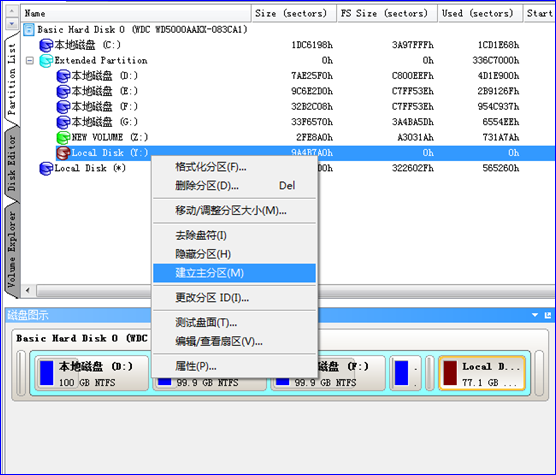The image size is (556, 475).
Task: Click the scroll-left arrow of the horizontal scrollbar
Action: tap(28, 291)
